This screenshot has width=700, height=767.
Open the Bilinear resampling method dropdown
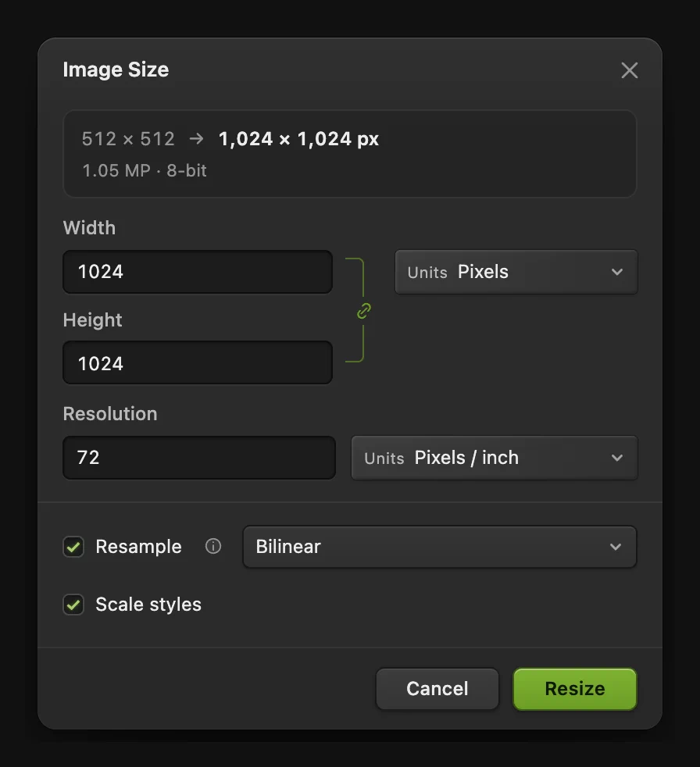(439, 547)
